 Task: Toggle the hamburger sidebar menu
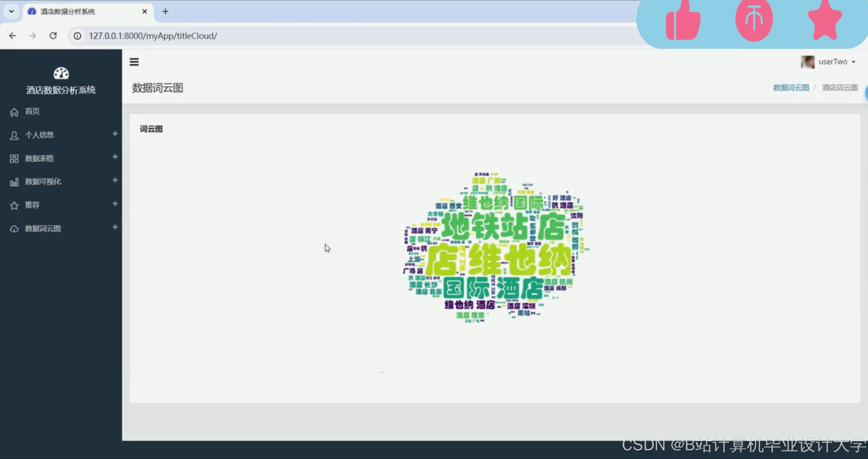[134, 62]
